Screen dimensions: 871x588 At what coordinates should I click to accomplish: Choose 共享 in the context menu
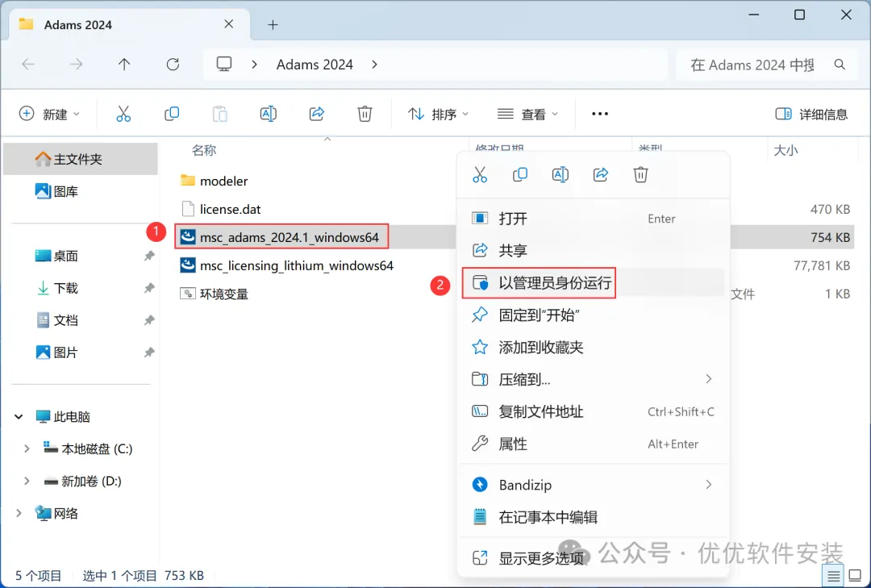pyautogui.click(x=593, y=250)
